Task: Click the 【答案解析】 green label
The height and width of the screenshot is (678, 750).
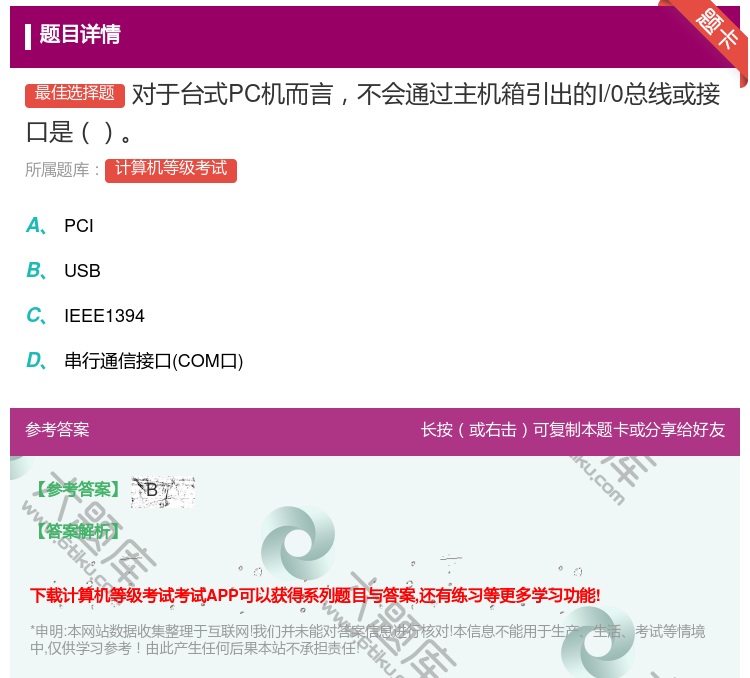Action: coord(78,531)
